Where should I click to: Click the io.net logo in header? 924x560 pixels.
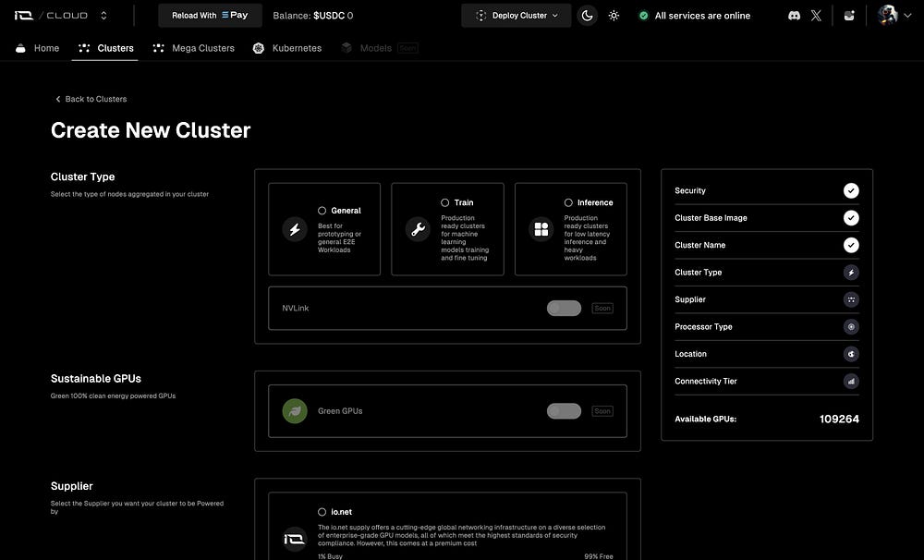click(24, 16)
